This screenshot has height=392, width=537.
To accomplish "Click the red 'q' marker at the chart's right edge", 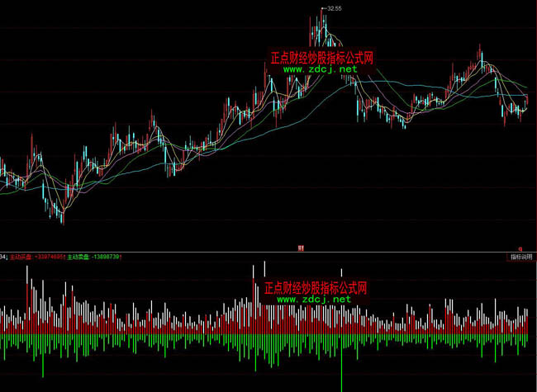I will (520, 247).
